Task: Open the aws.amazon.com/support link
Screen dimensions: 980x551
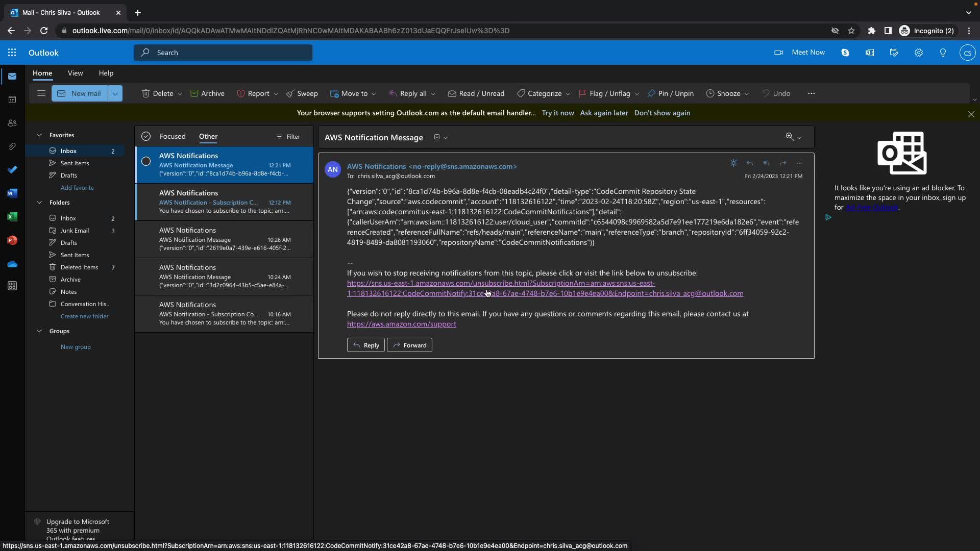Action: 401,324
